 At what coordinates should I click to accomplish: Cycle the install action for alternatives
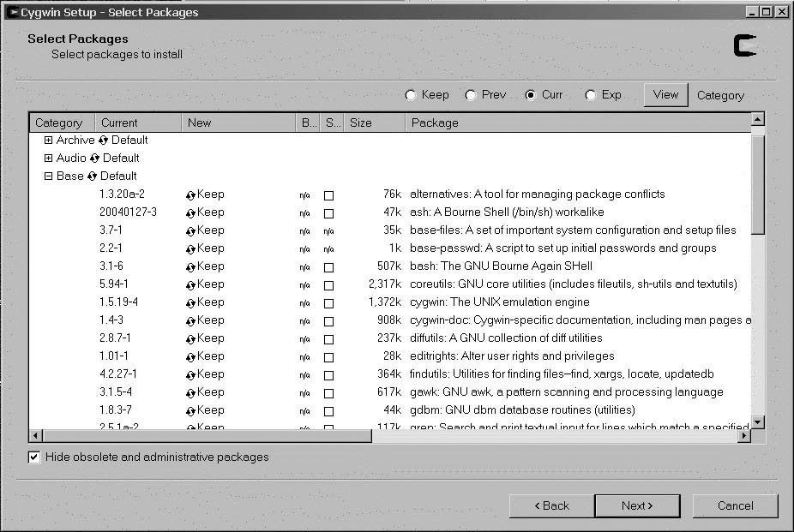(x=205, y=194)
